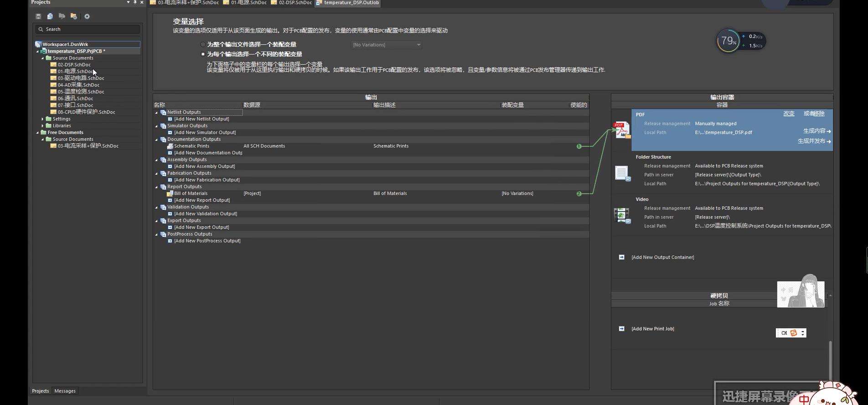Expand the Settings folder

coord(43,119)
